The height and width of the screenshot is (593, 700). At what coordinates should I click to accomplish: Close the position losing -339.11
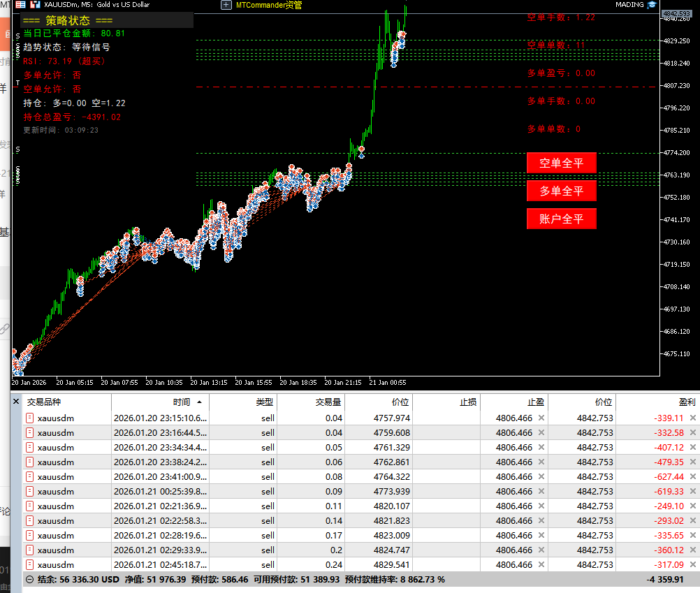coord(693,418)
